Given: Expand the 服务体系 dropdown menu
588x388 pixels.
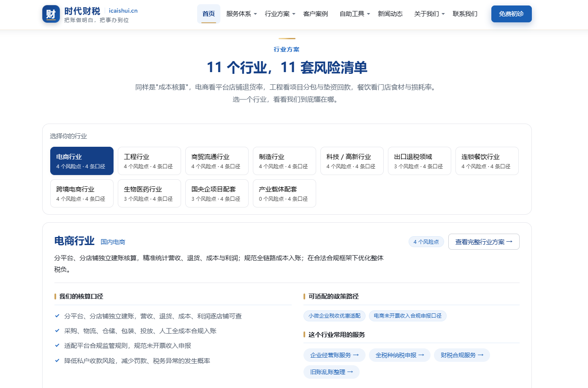Looking at the screenshot, I should [x=241, y=14].
